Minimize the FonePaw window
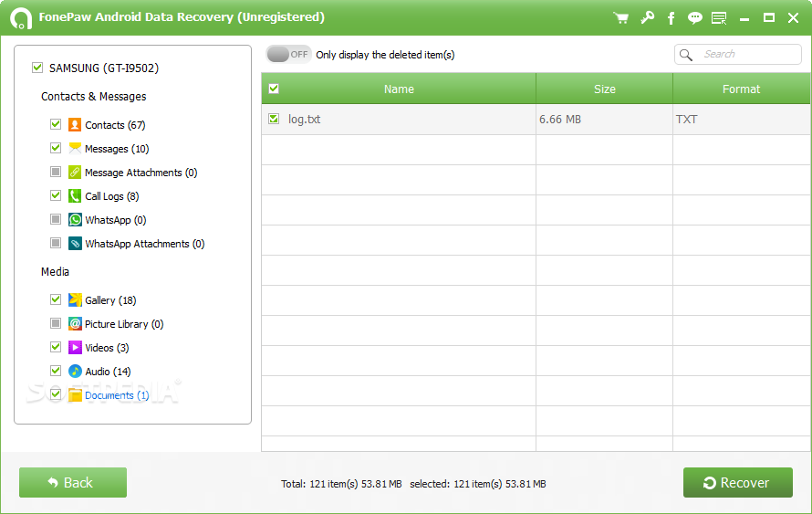Image resolution: width=812 pixels, height=514 pixels. pos(744,18)
